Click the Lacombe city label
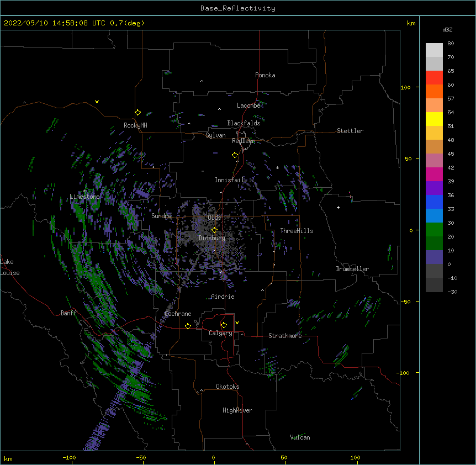The width and height of the screenshot is (476, 465). [x=248, y=105]
